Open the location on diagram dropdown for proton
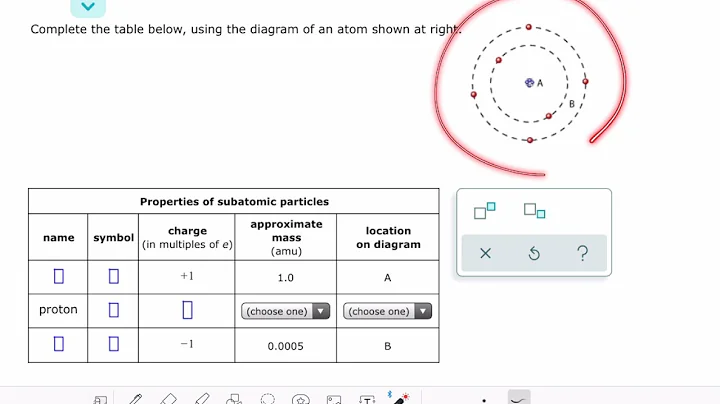 (x=388, y=311)
